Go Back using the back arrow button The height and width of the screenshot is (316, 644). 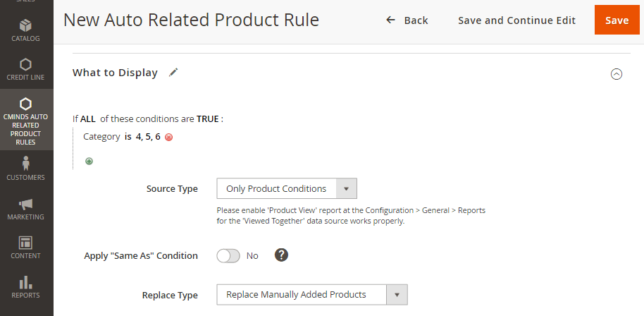pyautogui.click(x=407, y=20)
